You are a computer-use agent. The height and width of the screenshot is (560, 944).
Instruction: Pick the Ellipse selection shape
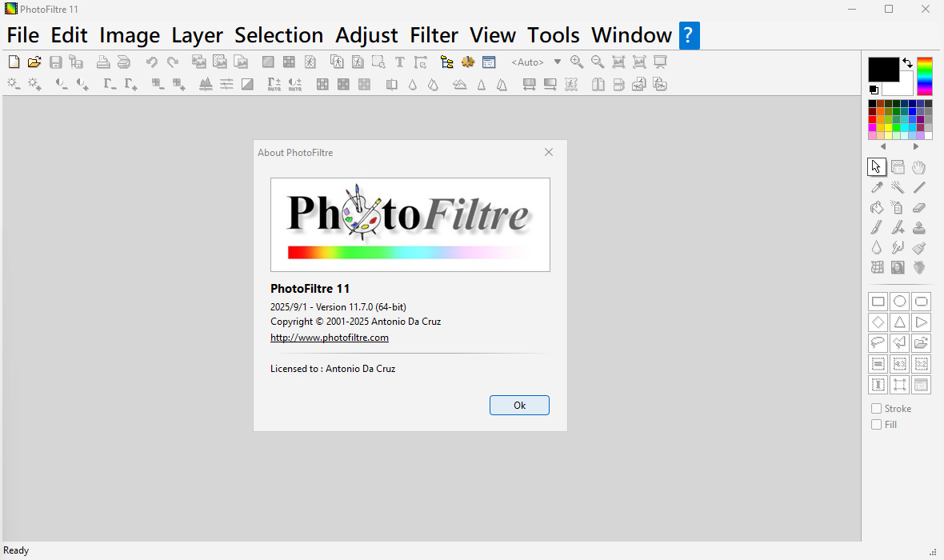click(x=899, y=302)
